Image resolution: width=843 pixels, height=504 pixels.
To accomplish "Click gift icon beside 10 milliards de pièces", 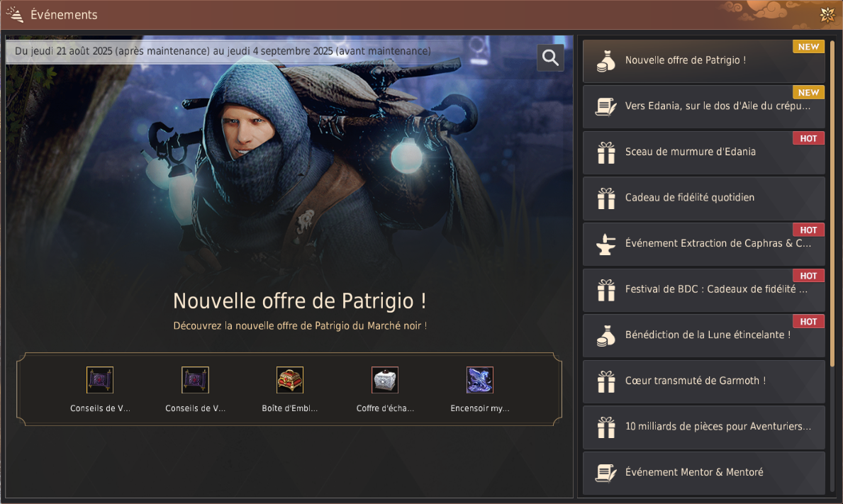I will (x=606, y=427).
